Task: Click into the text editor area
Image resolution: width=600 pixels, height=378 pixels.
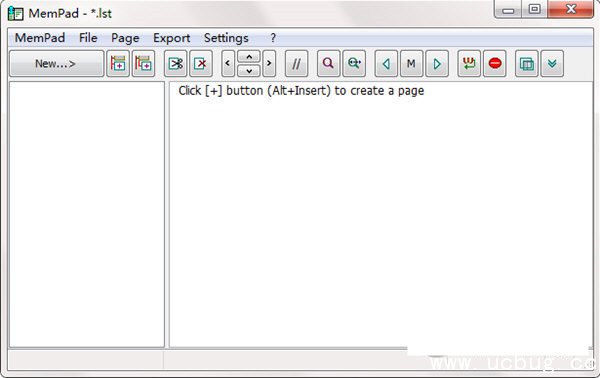Action: point(381,214)
